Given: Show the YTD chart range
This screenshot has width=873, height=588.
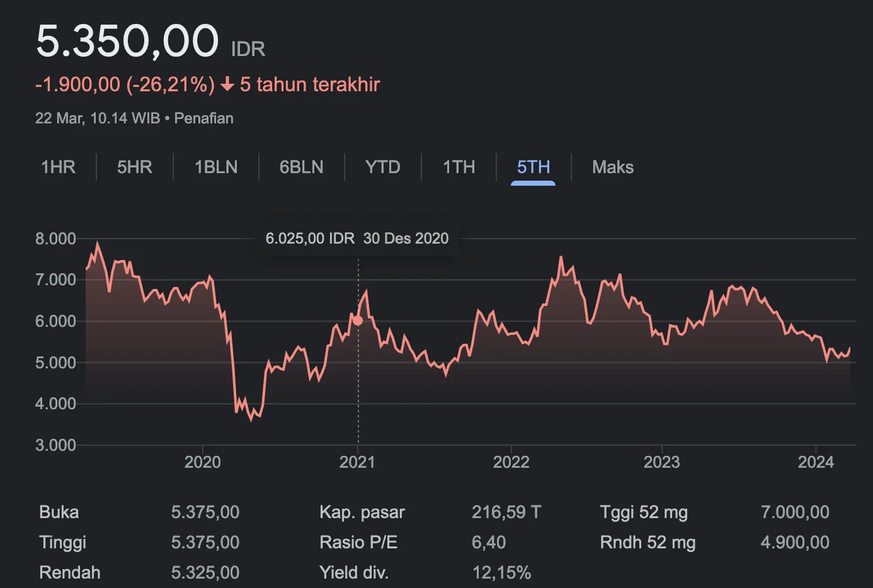Looking at the screenshot, I should click(x=382, y=167).
